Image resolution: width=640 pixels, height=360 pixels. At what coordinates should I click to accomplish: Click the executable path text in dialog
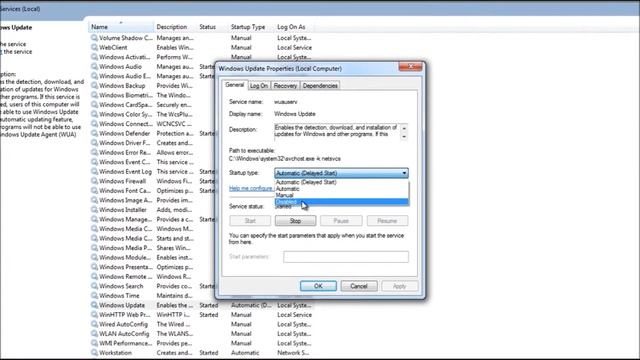click(x=284, y=159)
